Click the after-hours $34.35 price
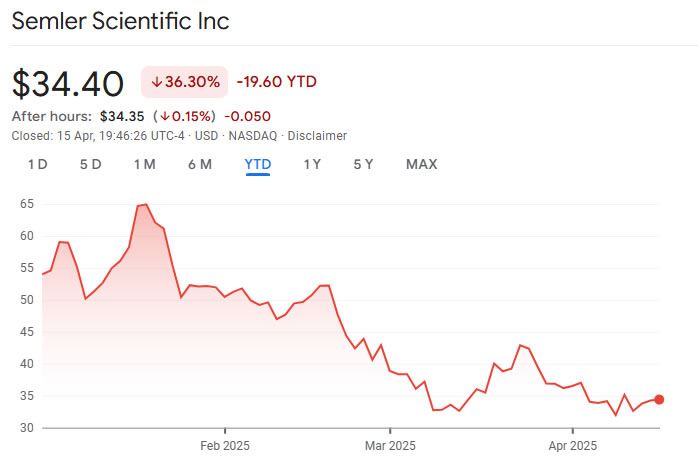 click(x=124, y=116)
